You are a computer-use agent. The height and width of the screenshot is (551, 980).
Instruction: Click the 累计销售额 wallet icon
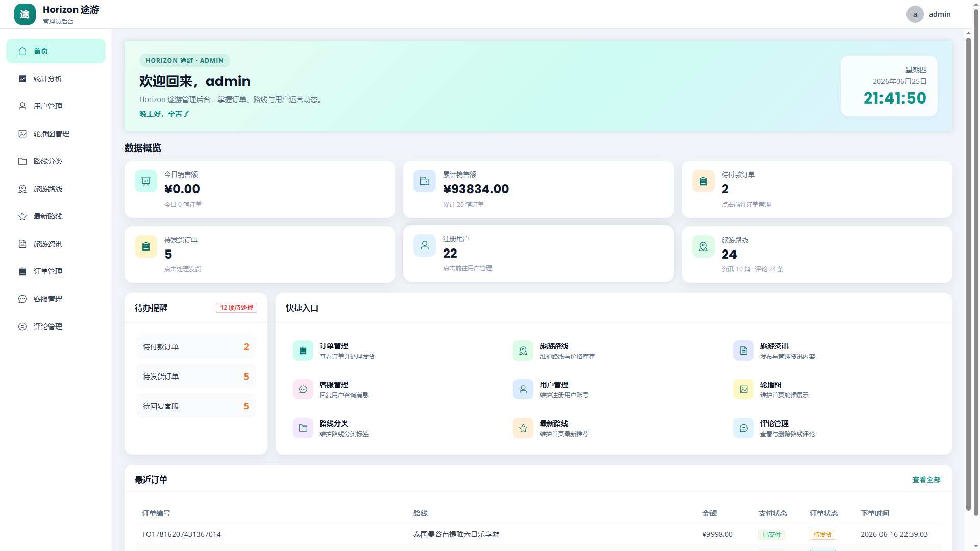point(425,181)
